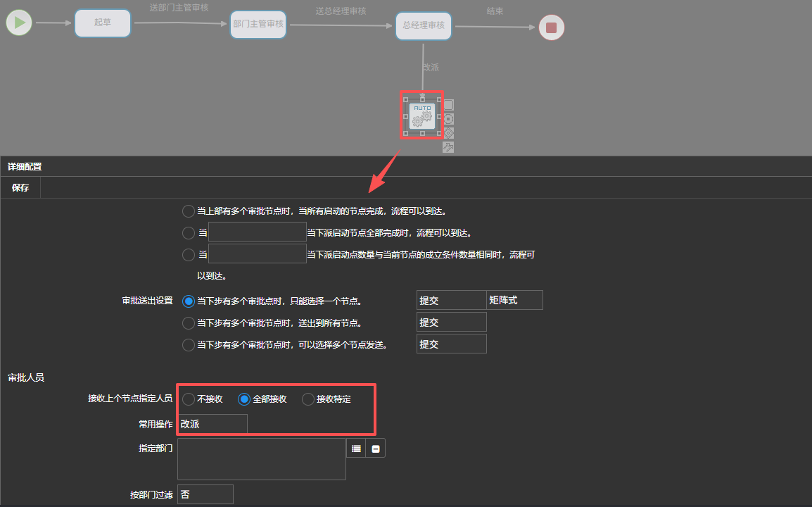Click the connector arrows icon beside AUTO node
This screenshot has height=507, width=812.
pos(448,146)
